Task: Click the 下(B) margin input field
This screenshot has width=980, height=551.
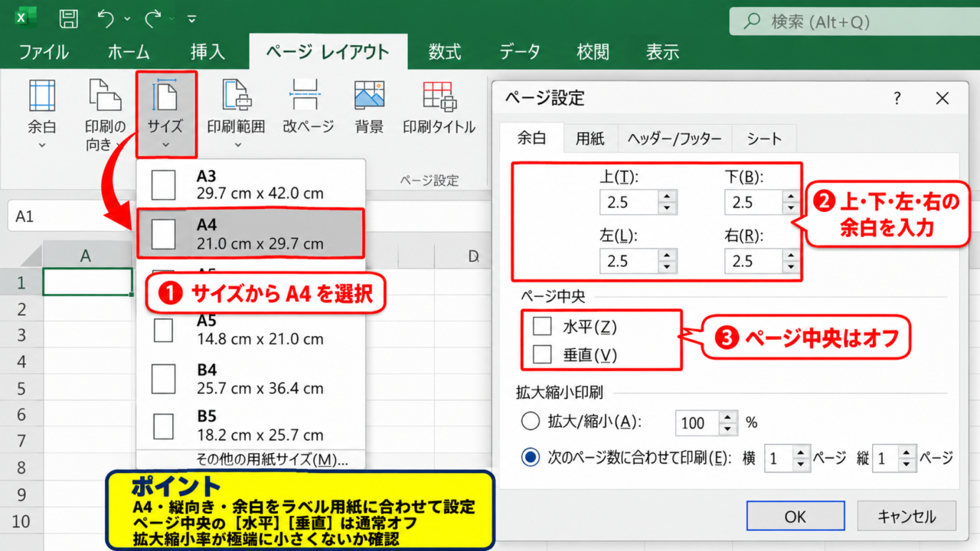Action: (x=753, y=203)
